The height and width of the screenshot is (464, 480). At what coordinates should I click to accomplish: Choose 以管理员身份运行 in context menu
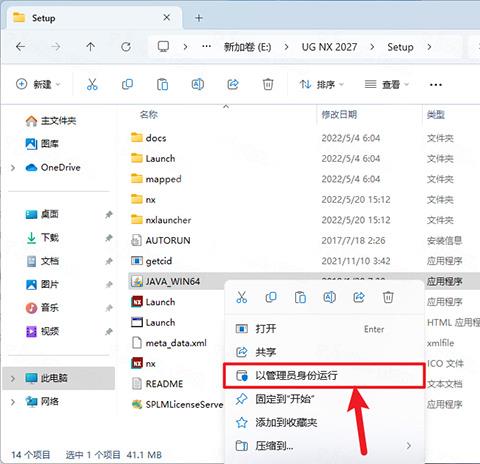(x=324, y=376)
